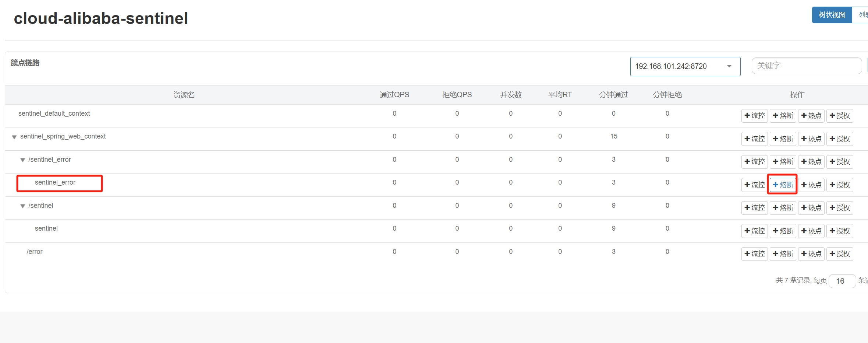Select sentinel_default_context resource row

(54, 113)
